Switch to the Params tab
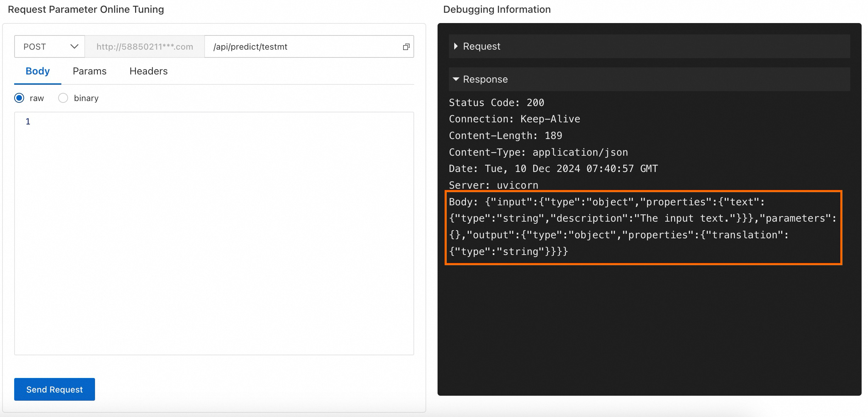Viewport: 868px width, 417px height. [89, 71]
